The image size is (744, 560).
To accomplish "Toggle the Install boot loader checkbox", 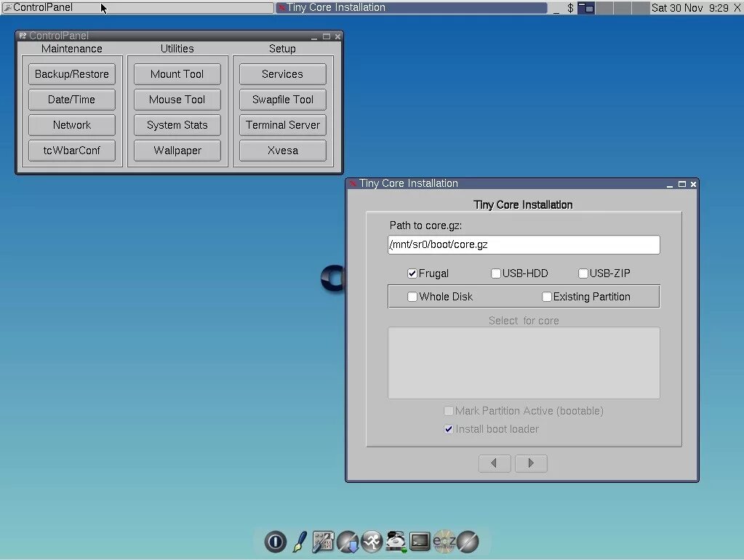I will tap(449, 429).
